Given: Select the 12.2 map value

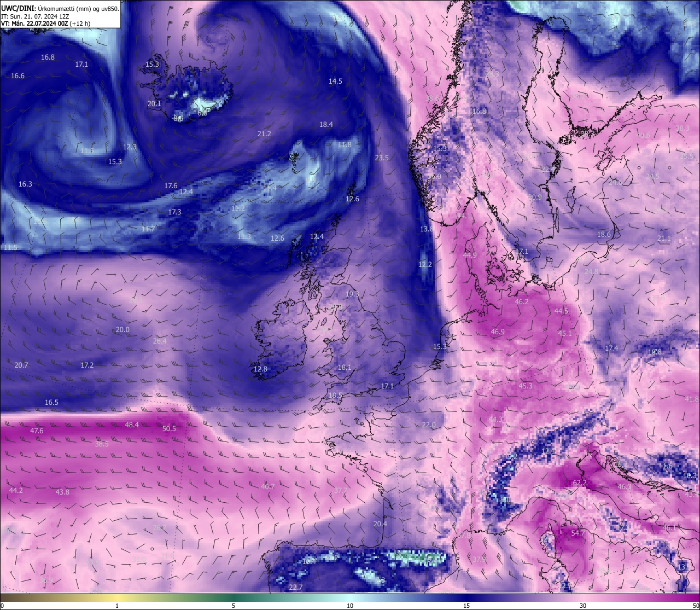Looking at the screenshot, I should [x=425, y=265].
